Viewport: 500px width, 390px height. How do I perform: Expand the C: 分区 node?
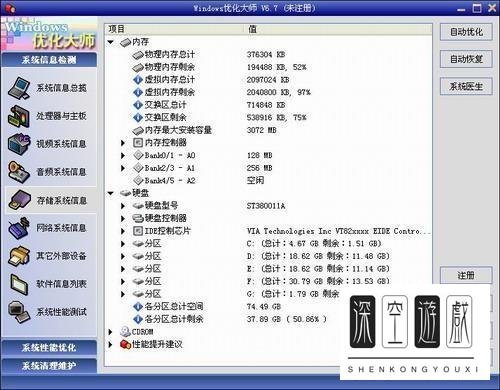[123, 244]
